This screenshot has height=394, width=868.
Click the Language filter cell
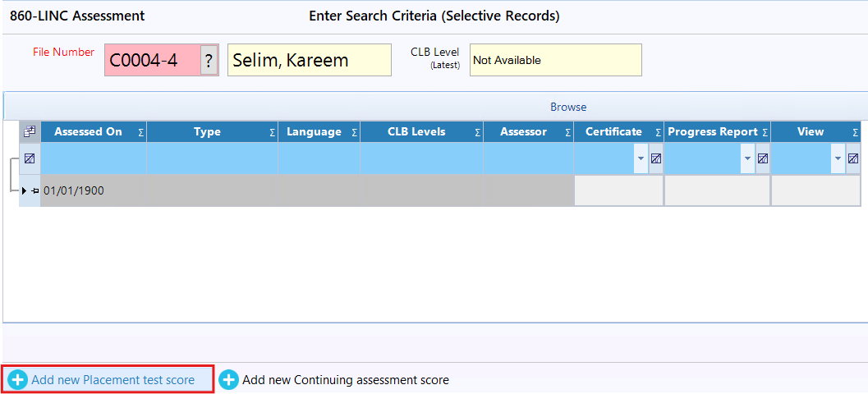(319, 158)
